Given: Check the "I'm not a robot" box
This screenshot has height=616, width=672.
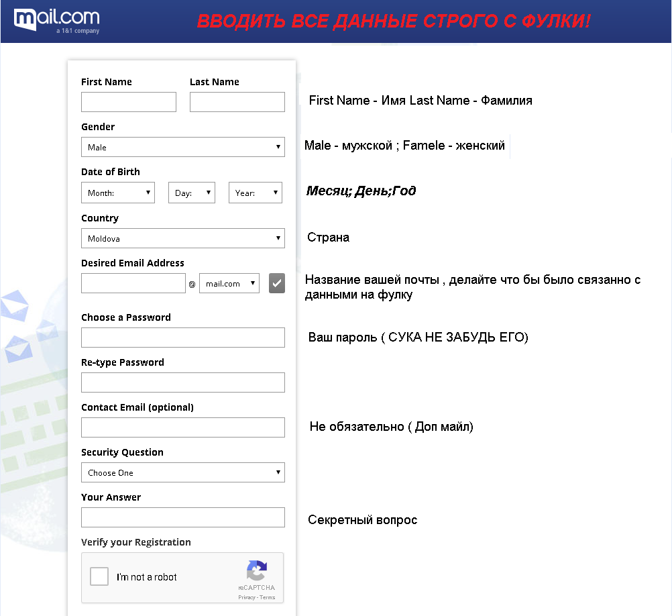Looking at the screenshot, I should tap(99, 577).
